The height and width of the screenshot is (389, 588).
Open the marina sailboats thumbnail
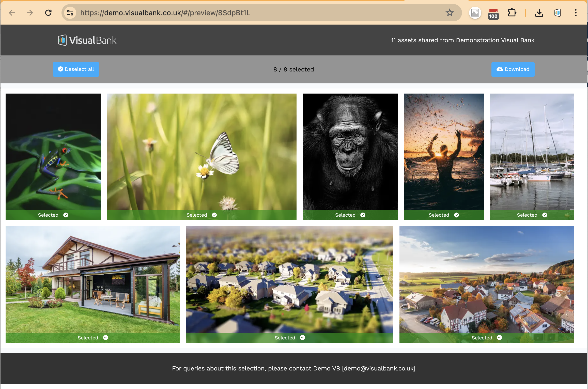532,152
